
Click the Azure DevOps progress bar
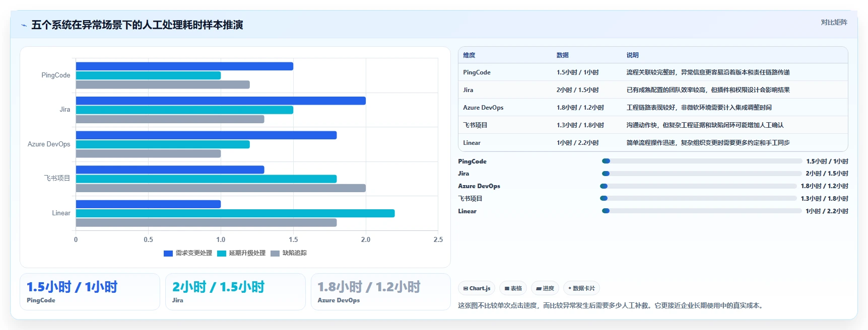click(x=698, y=186)
